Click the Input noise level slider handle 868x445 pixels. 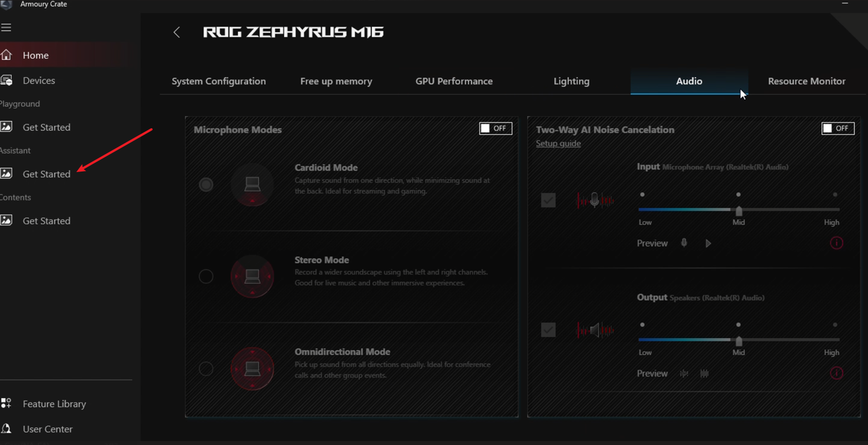tap(739, 211)
